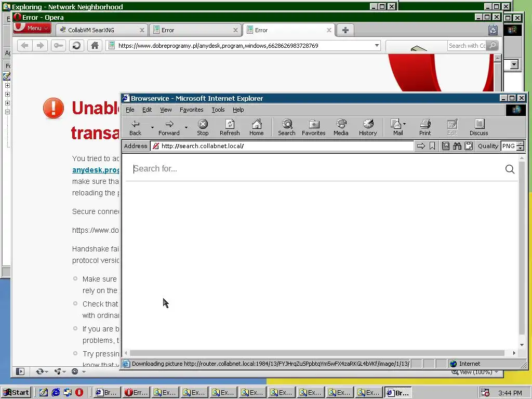The height and width of the screenshot is (399, 532).
Task: Click Opera's back arrow button
Action: point(24,46)
